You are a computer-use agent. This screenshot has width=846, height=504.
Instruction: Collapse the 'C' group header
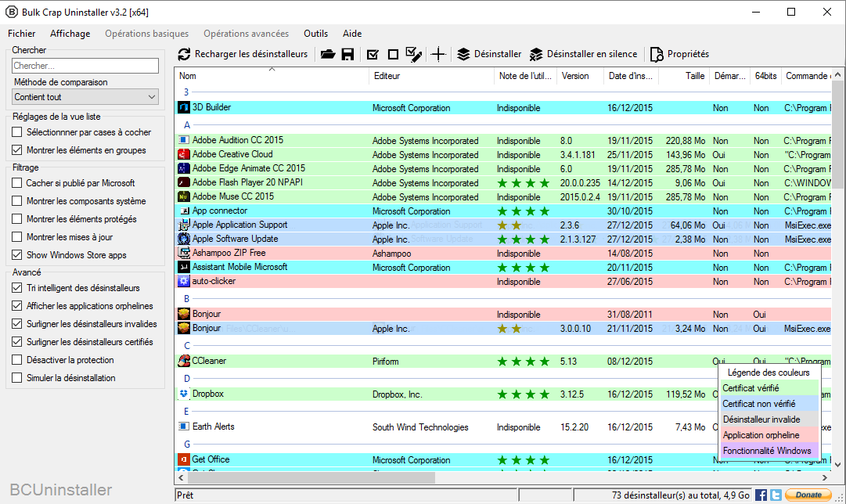coord(187,345)
